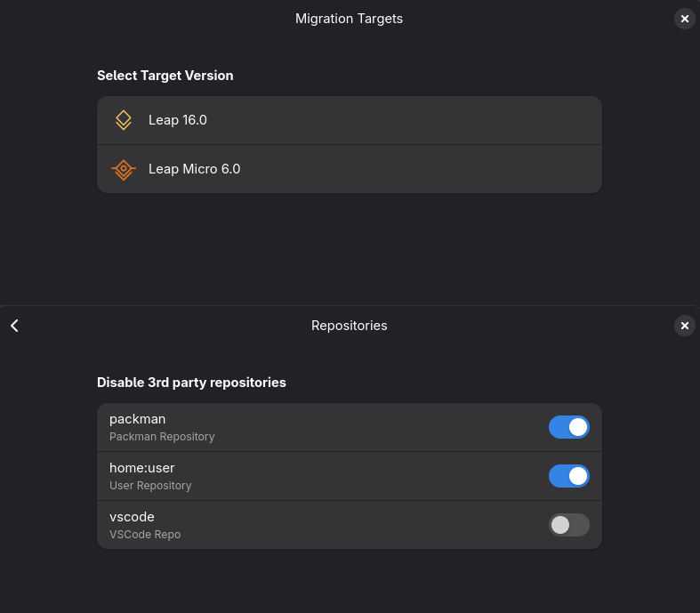Click the Leap Micro 6.0 icon
This screenshot has width=700, height=613.
click(x=124, y=169)
